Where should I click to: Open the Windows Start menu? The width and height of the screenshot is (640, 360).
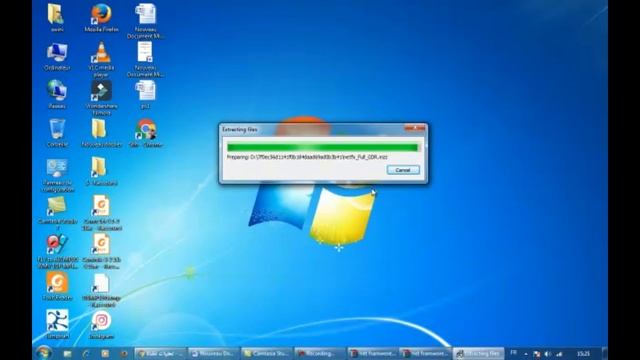coord(43,353)
